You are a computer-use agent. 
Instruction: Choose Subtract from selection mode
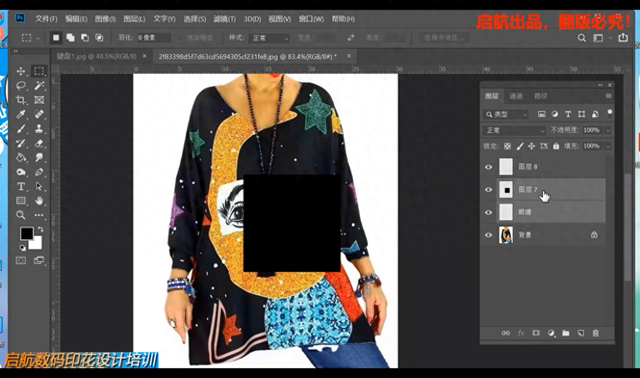tap(84, 38)
